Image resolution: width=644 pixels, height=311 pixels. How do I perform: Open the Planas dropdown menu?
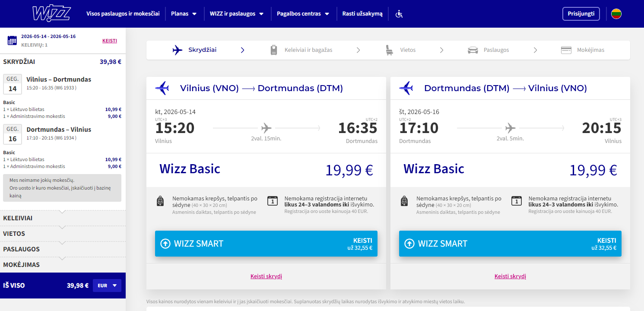click(184, 14)
